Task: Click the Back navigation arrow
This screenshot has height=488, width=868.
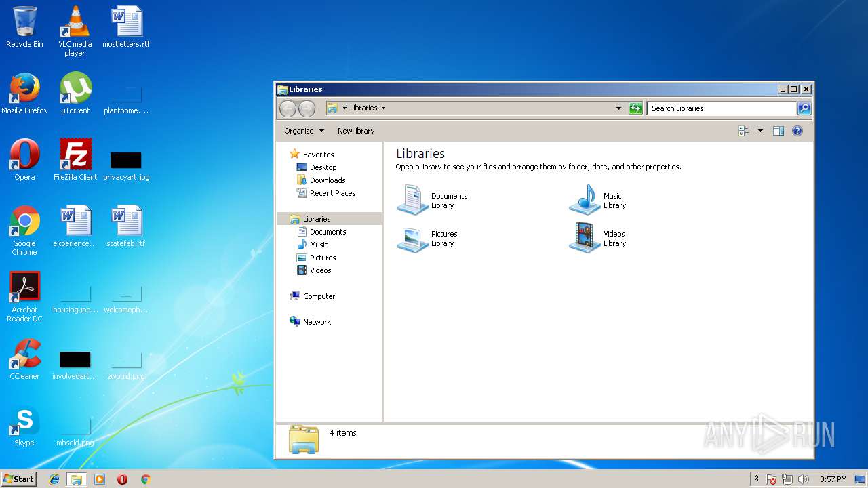Action: [x=288, y=108]
